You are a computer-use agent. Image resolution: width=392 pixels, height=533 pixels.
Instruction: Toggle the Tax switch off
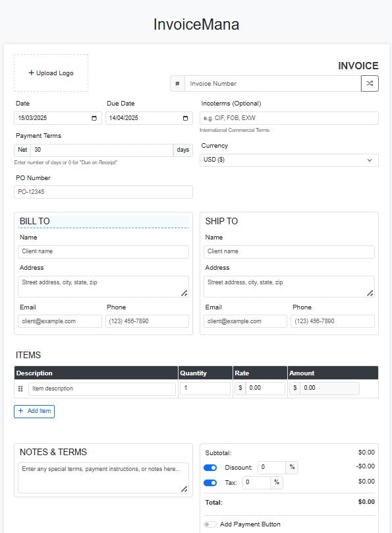point(210,483)
